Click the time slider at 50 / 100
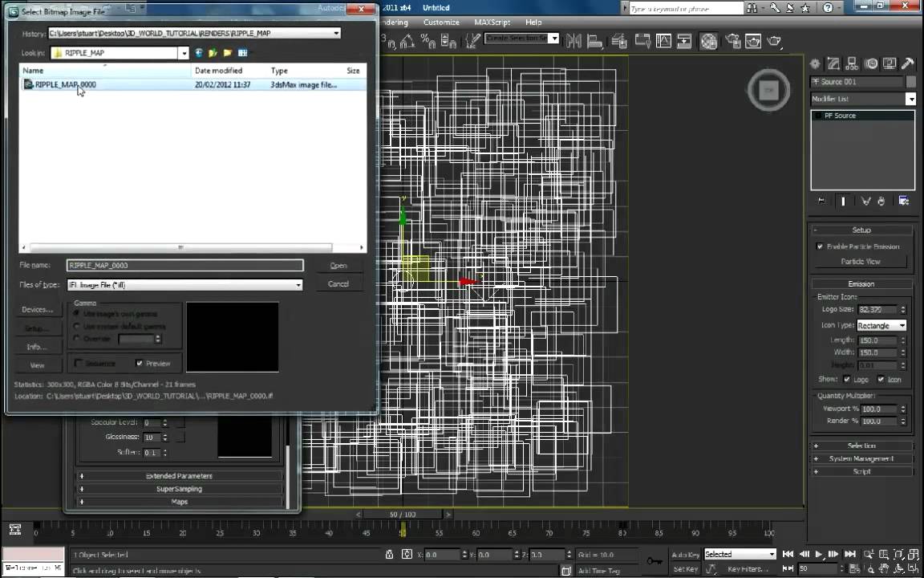Image resolution: width=924 pixels, height=578 pixels. (403, 515)
